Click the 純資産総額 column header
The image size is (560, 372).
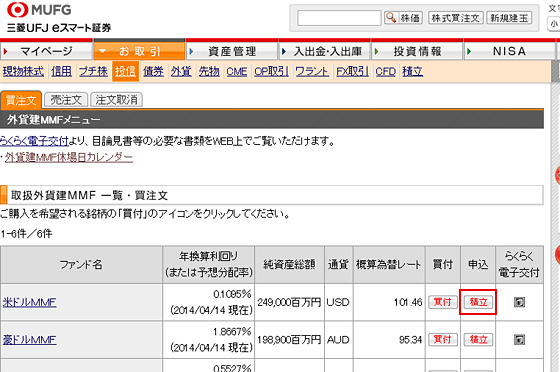(x=289, y=265)
